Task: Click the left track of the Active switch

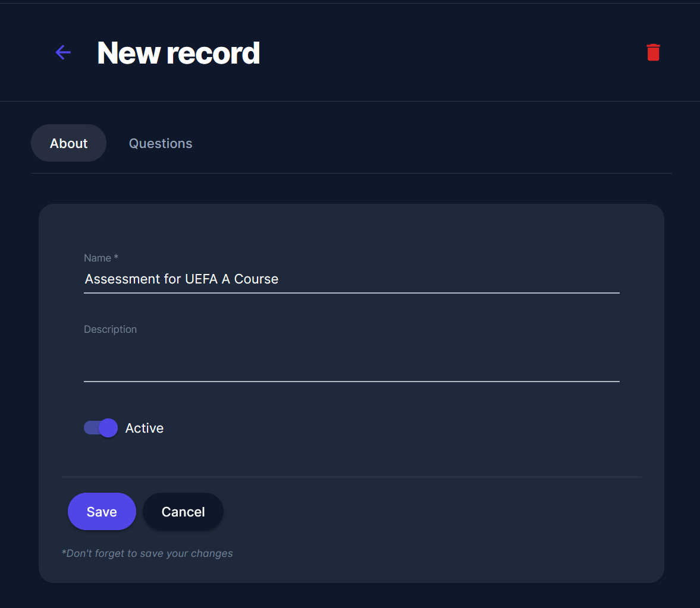Action: 90,428
